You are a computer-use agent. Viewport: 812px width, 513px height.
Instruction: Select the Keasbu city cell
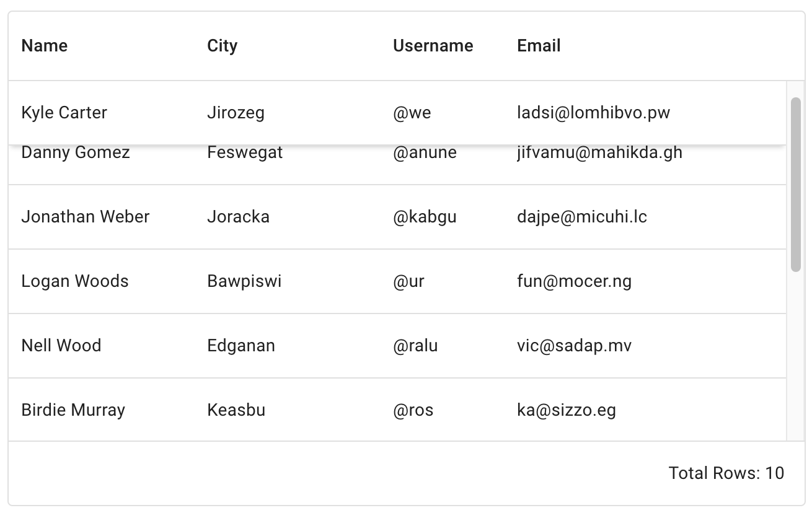236,410
